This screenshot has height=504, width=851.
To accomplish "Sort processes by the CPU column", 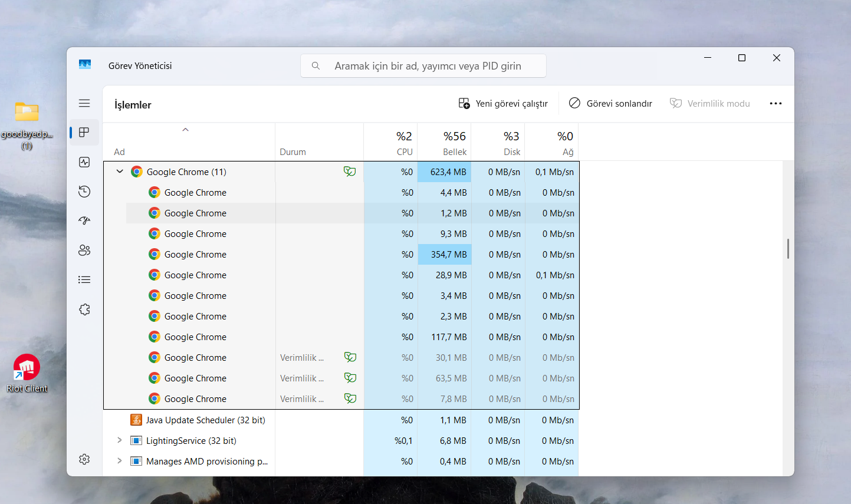I will tap(390, 142).
